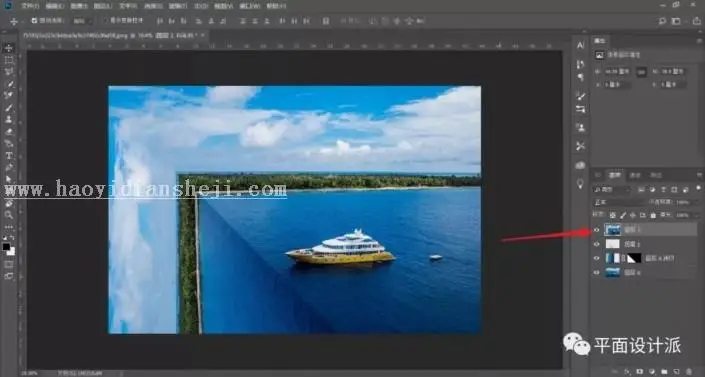This screenshot has height=377, width=705.
Task: Open the layer filter type dropdown
Action: (613, 190)
